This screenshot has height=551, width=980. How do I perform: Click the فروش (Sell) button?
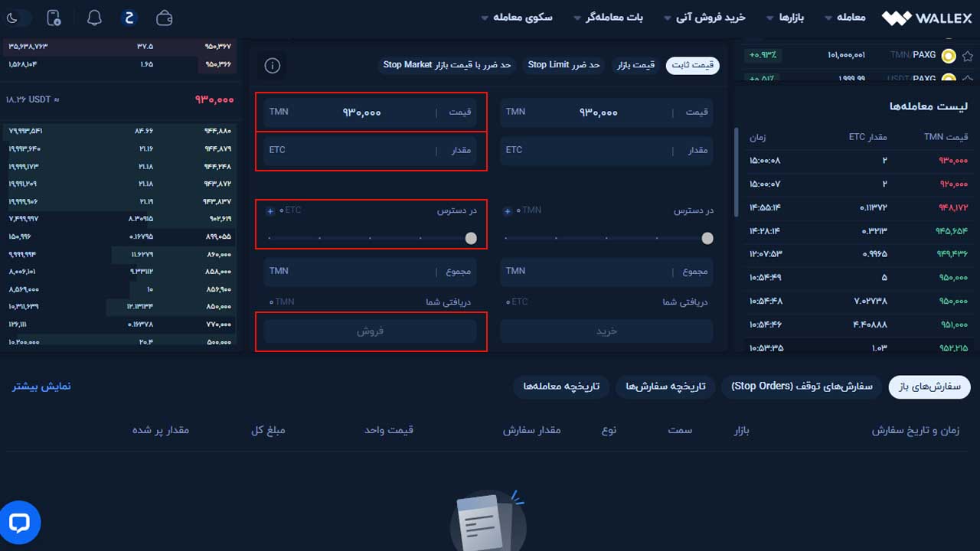coord(371,331)
